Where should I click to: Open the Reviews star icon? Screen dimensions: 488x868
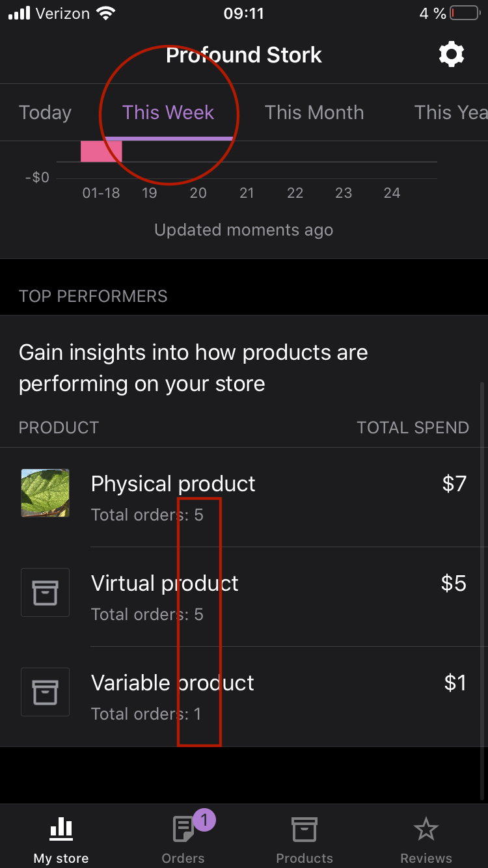tap(426, 830)
